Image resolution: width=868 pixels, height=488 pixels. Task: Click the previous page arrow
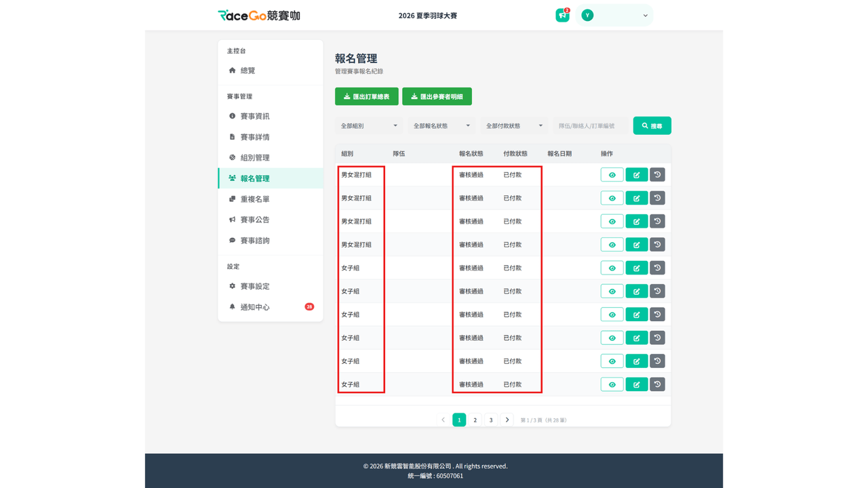tap(443, 420)
